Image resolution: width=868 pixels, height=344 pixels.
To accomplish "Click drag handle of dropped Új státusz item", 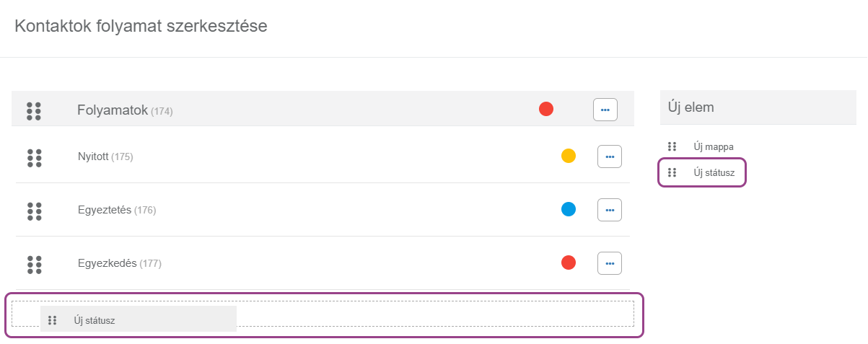I will (52, 320).
